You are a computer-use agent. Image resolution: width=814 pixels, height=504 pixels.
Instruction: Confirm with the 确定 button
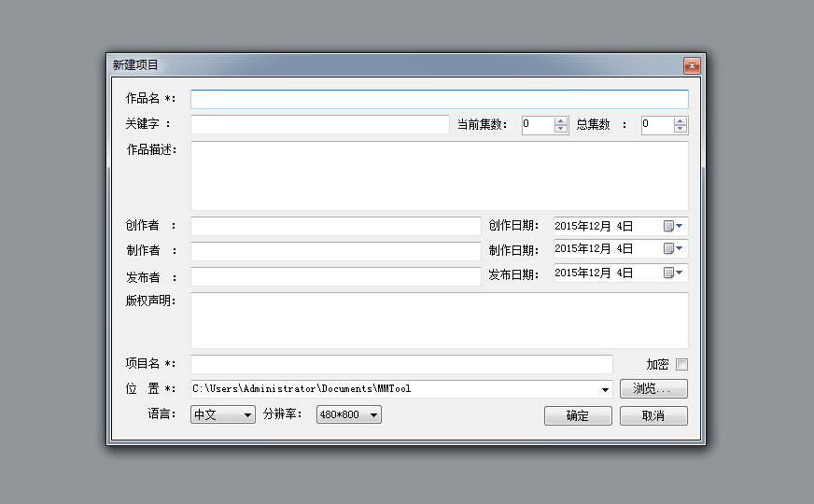[x=578, y=416]
